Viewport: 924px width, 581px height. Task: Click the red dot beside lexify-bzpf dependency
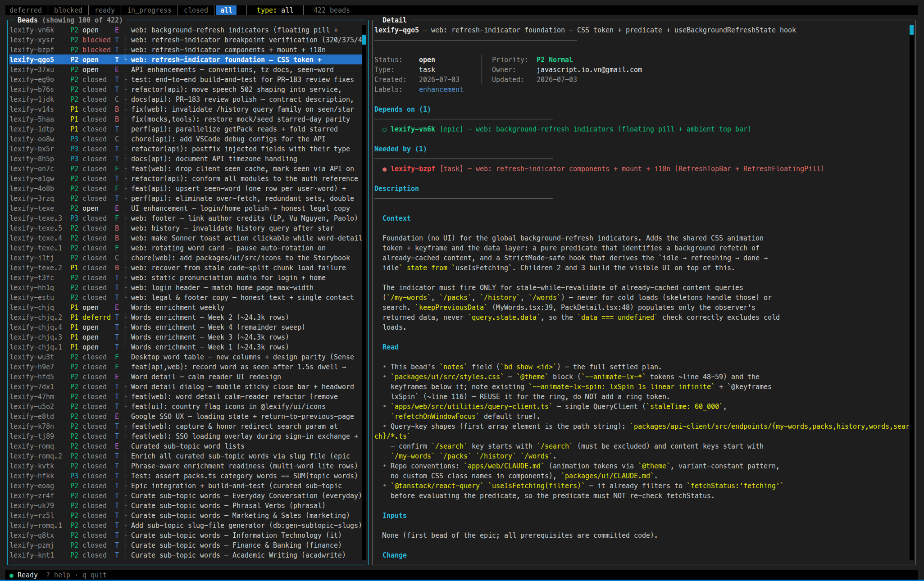coord(384,169)
